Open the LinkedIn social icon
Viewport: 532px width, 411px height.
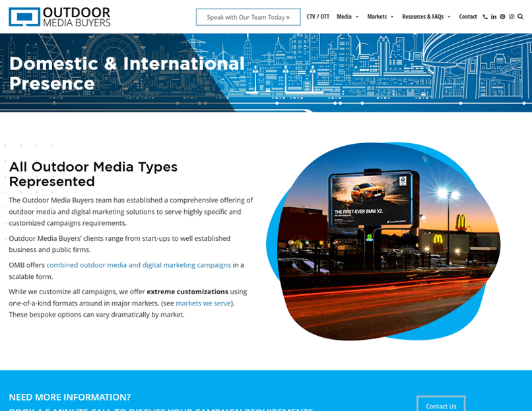494,17
